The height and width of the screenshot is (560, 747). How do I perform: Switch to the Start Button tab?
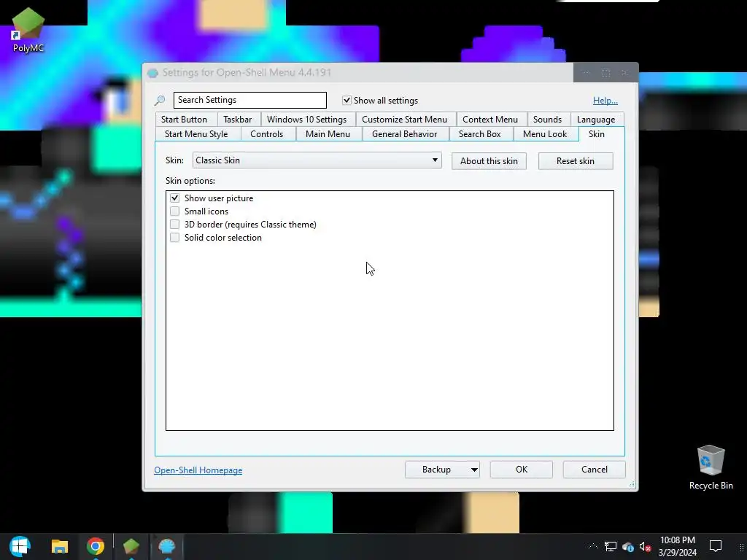184,120
